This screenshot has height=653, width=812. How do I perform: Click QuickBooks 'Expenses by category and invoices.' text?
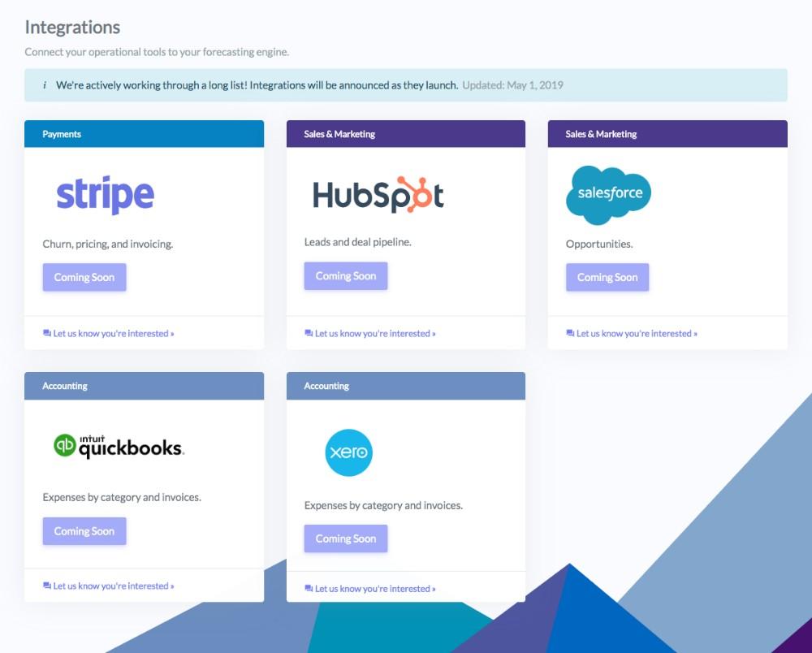(122, 497)
